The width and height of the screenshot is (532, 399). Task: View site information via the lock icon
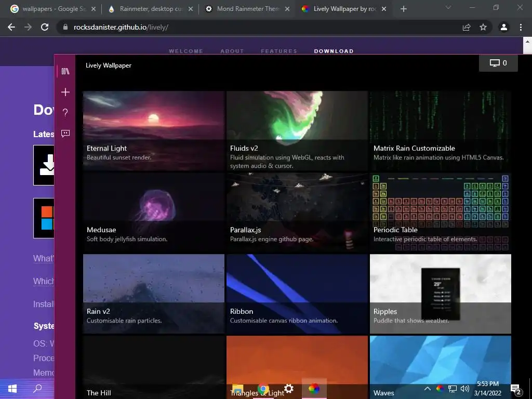pos(65,27)
